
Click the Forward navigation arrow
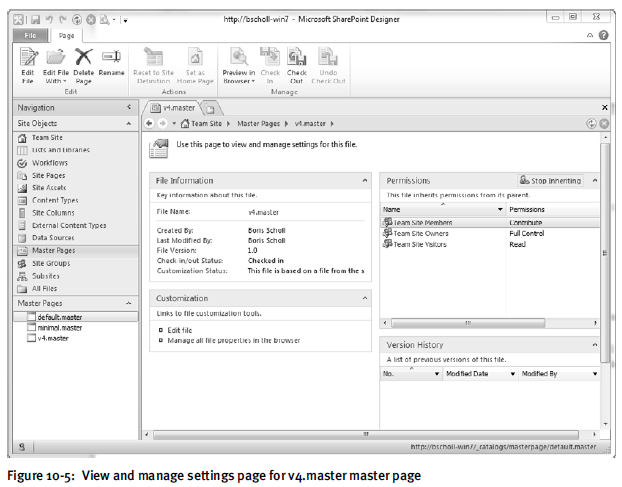click(162, 123)
